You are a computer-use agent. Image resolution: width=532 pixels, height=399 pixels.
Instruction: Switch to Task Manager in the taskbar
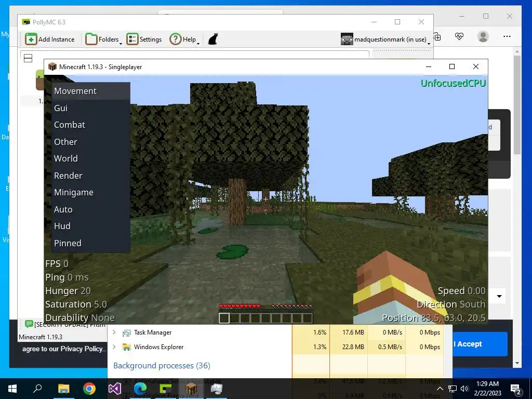(x=217, y=389)
